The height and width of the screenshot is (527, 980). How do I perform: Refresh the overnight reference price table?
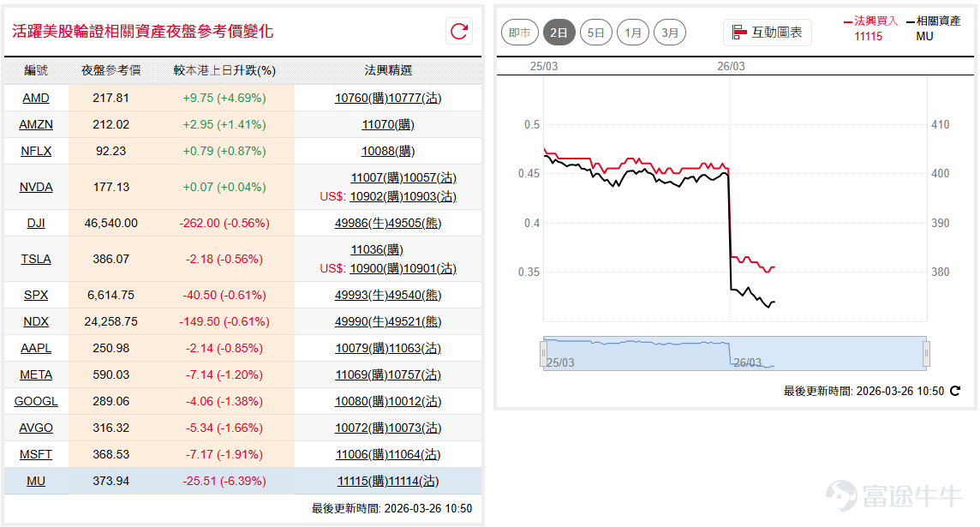click(x=459, y=31)
